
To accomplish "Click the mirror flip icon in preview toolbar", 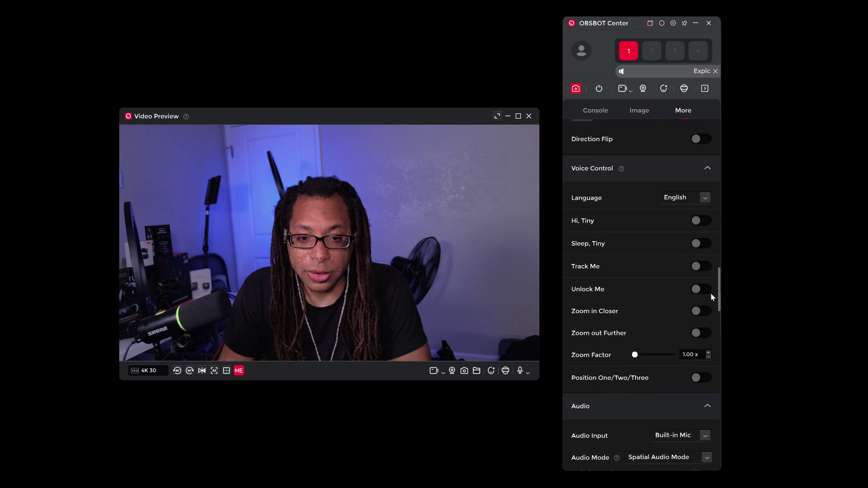I will [x=202, y=370].
